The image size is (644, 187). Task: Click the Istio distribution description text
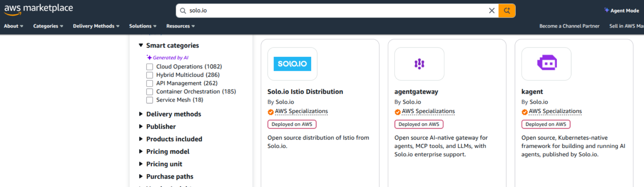pos(318,142)
